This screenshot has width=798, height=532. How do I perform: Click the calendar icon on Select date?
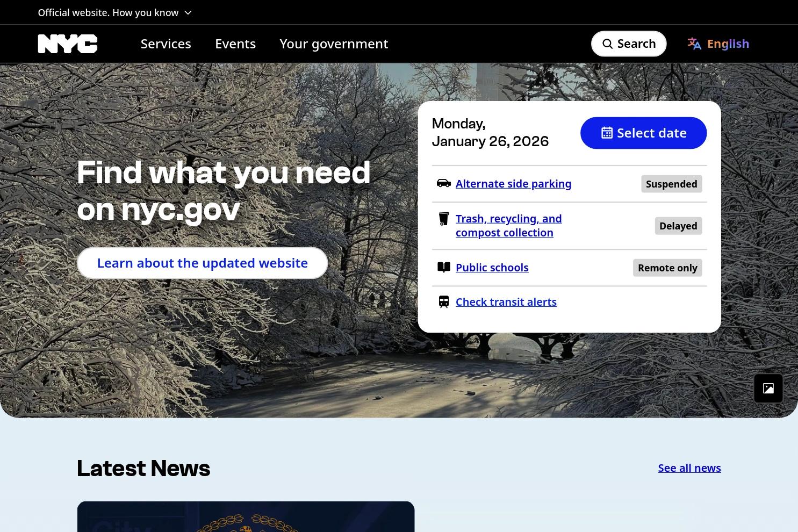pos(607,133)
